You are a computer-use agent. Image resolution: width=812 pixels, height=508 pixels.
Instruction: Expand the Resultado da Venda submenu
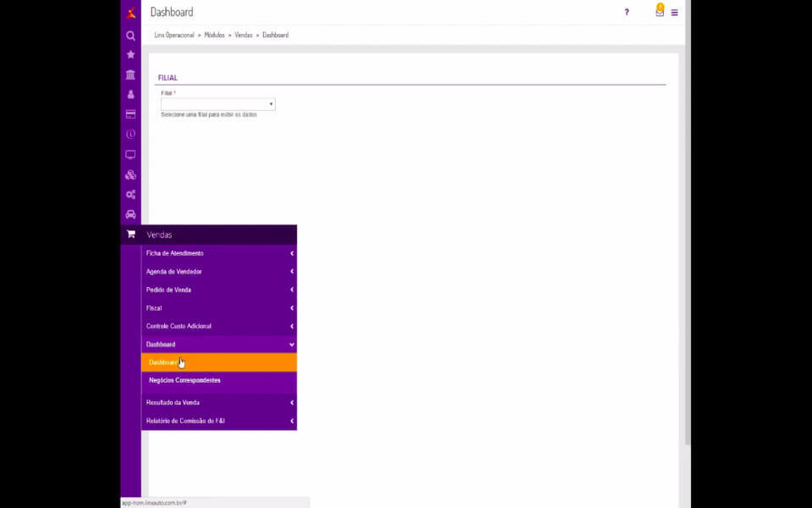tap(219, 403)
